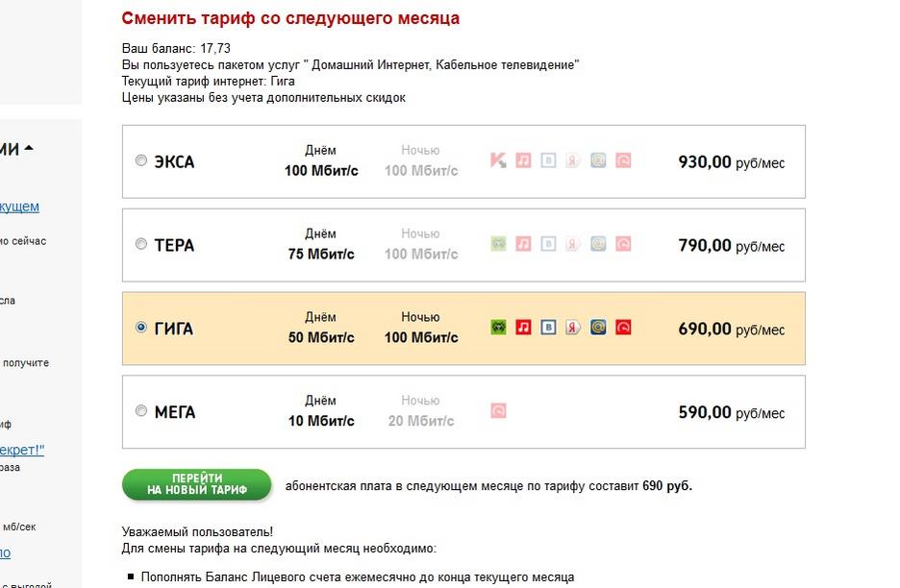The width and height of the screenshot is (900, 588).
Task: Click the Dr.Web spider icon in ГИГА row
Action: click(x=498, y=328)
